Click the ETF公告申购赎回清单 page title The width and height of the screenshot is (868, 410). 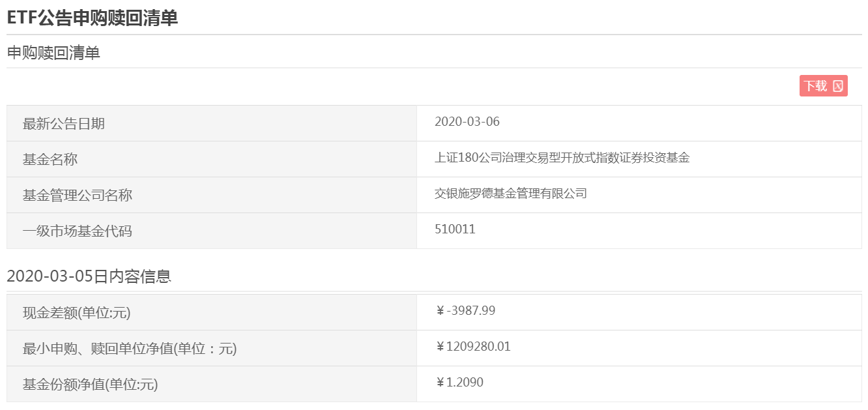pyautogui.click(x=93, y=18)
